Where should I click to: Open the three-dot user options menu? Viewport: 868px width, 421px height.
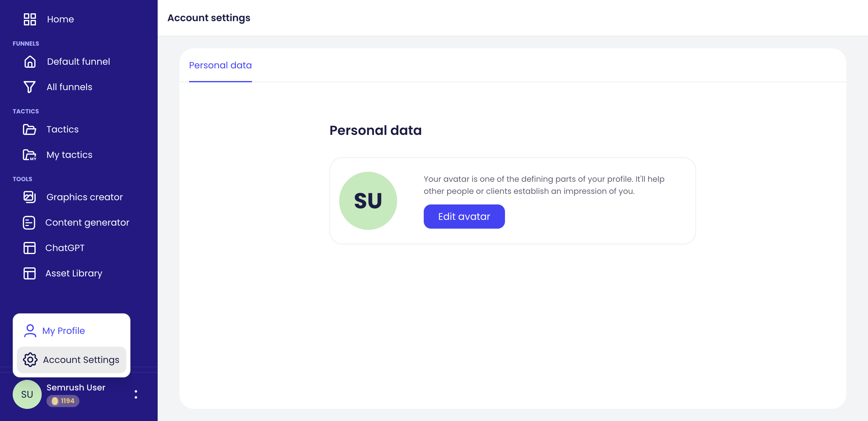[136, 393]
